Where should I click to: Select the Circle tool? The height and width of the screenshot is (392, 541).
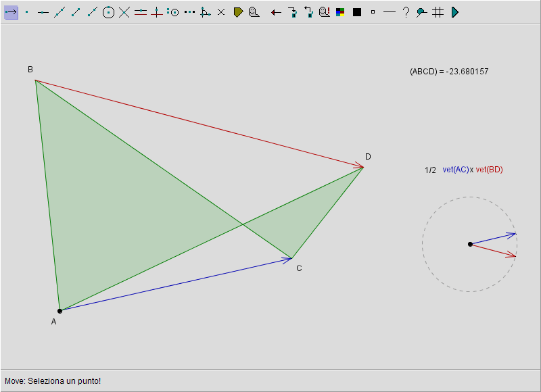pyautogui.click(x=108, y=12)
